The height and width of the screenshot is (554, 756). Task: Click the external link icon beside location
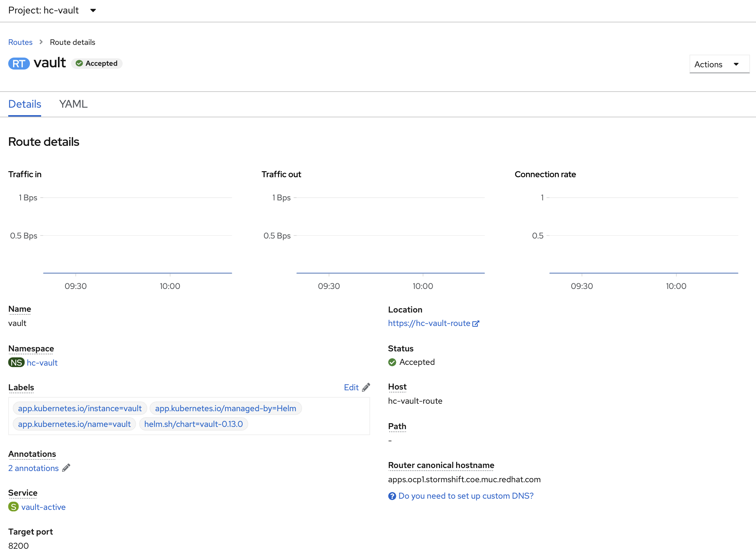tap(476, 324)
